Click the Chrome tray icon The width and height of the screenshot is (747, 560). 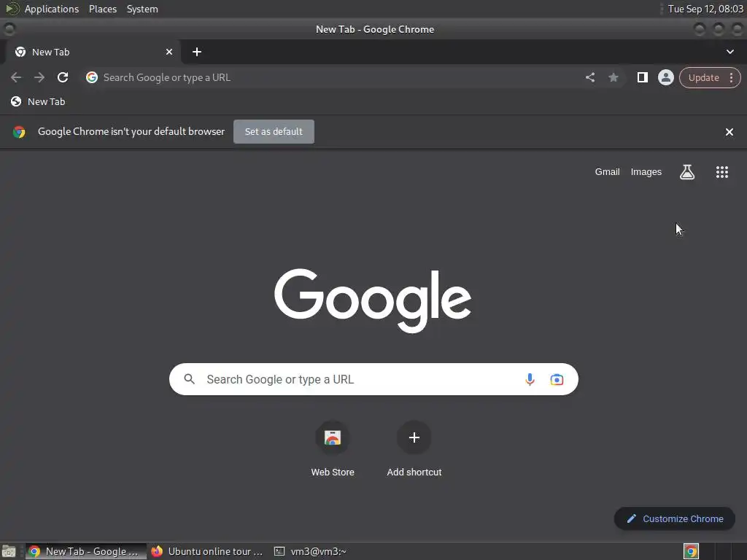pos(690,551)
